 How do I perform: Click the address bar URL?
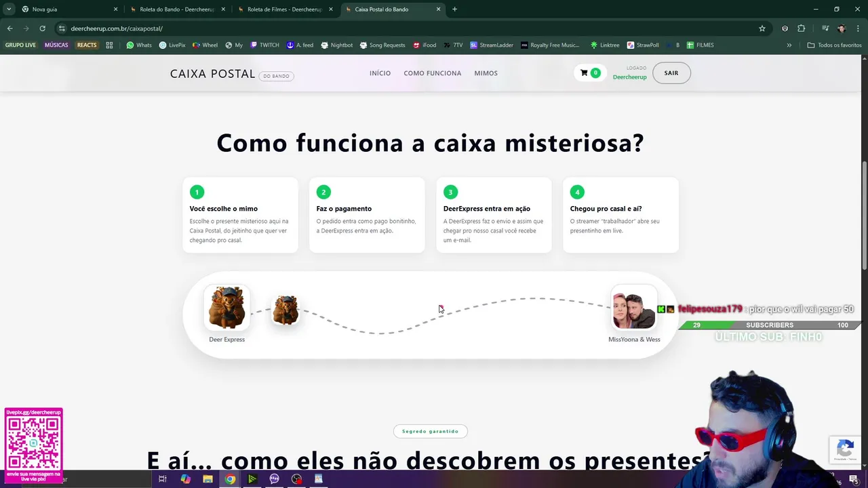[x=117, y=28]
